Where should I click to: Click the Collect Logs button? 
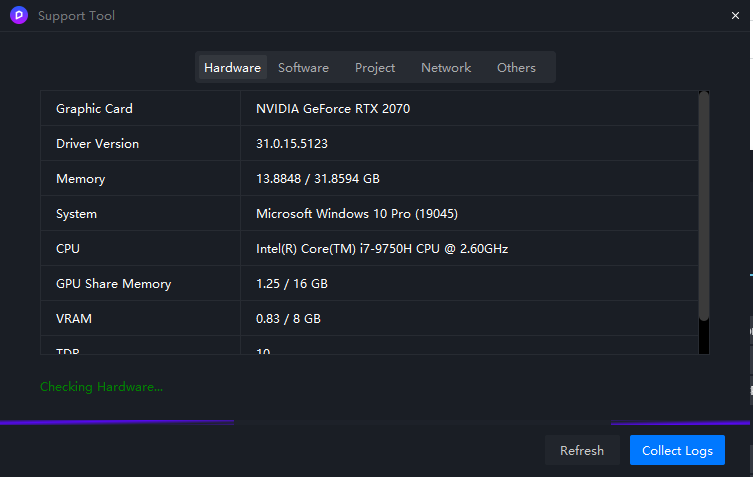677,451
